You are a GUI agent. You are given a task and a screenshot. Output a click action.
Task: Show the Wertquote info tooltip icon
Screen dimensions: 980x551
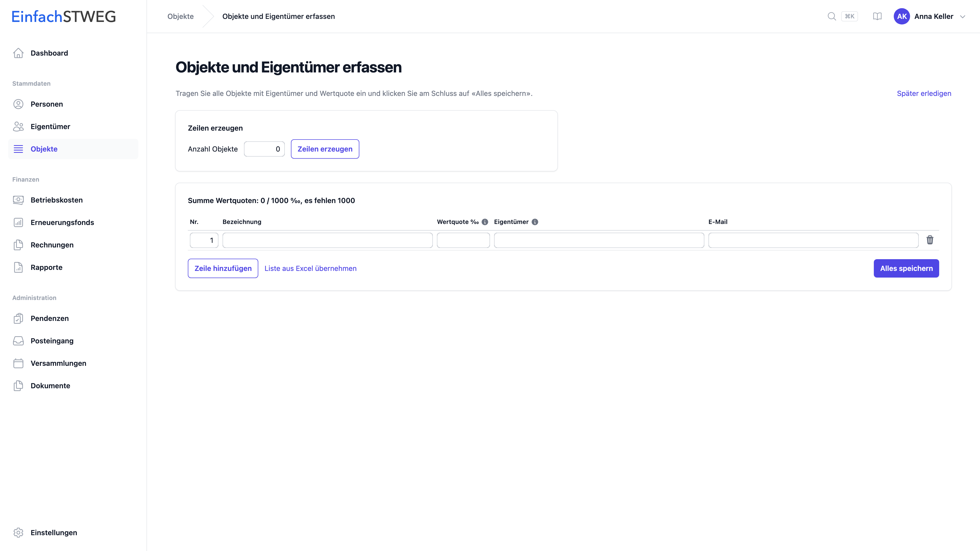coord(485,222)
